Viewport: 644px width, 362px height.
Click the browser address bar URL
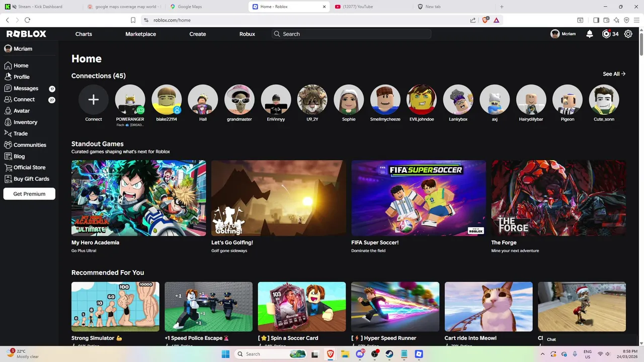(x=172, y=20)
